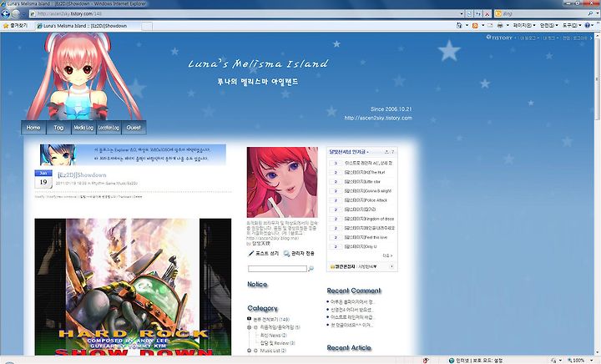Open the 분류 전체보기 (149) category
Image resolution: width=601 pixels, height=364 pixels.
(x=271, y=319)
